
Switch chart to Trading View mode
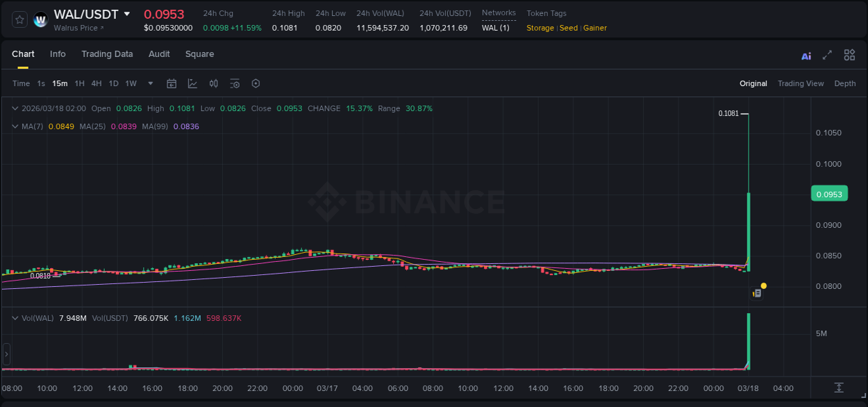(801, 83)
